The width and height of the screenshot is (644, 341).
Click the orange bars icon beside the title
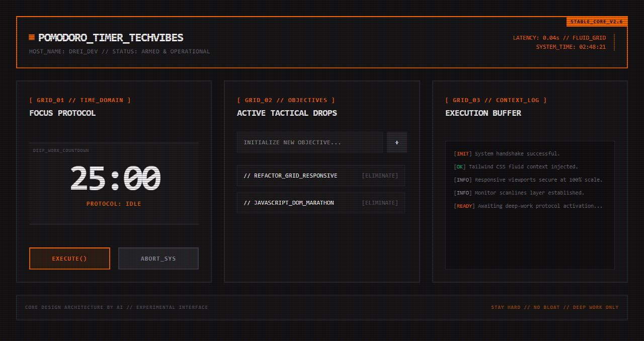(32, 37)
